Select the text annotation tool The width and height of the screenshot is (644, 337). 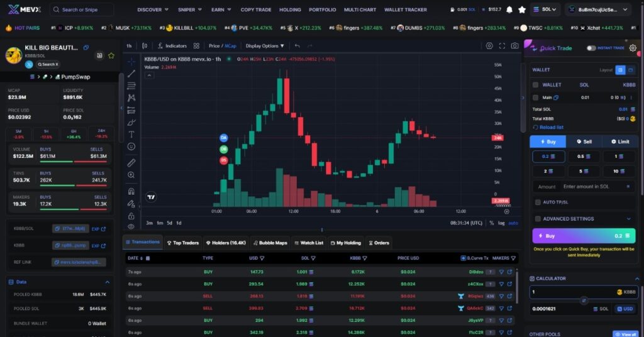[x=131, y=134]
